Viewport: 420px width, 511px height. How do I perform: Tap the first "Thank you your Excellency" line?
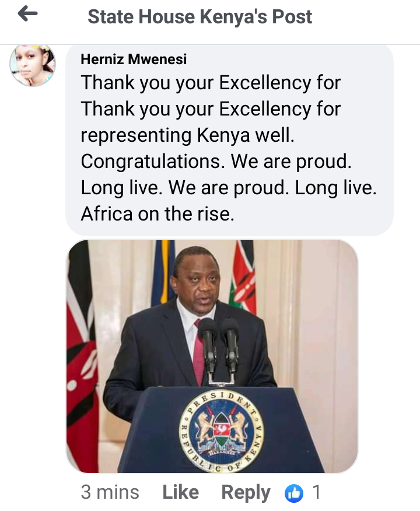(x=211, y=83)
